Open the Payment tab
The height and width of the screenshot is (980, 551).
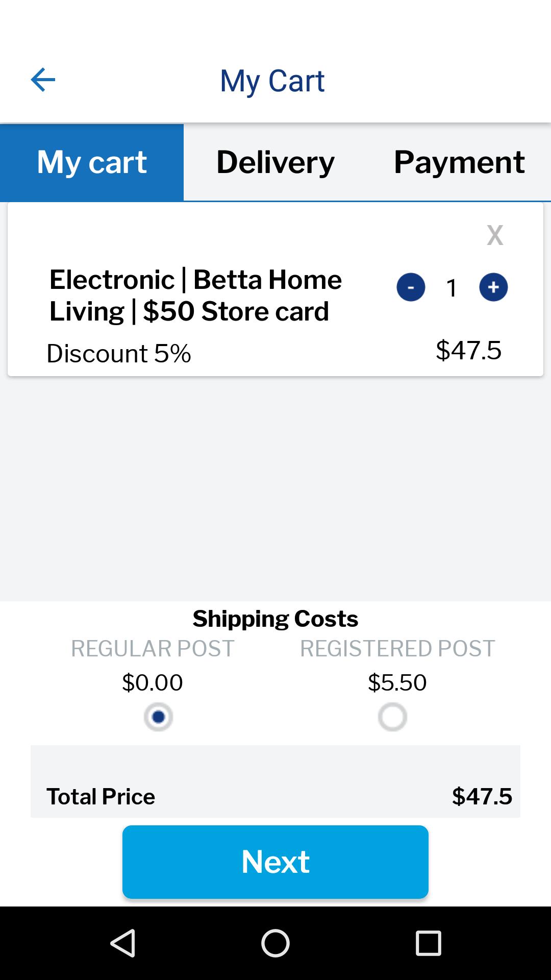click(x=459, y=162)
